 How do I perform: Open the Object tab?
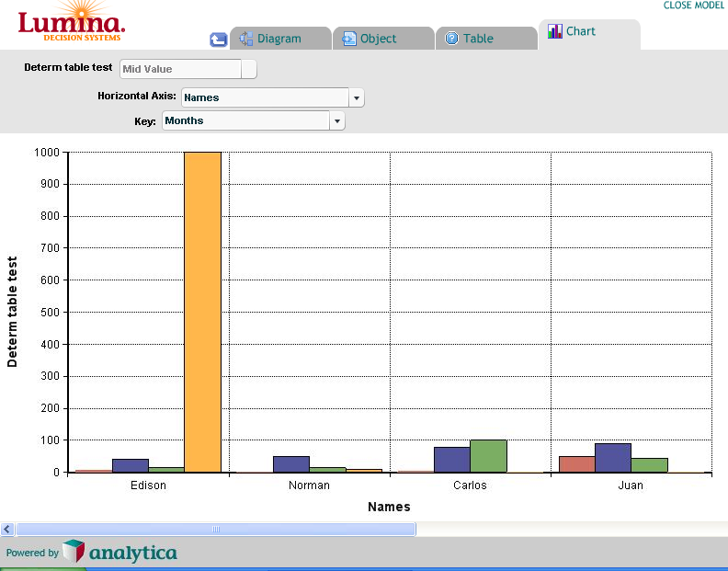(383, 38)
